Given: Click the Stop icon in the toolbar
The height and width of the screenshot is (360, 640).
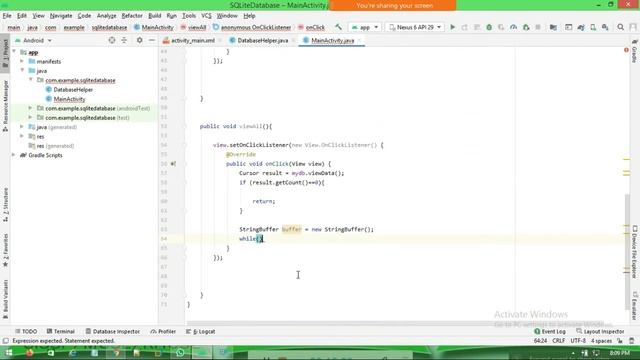Looking at the screenshot, I should point(538,27).
